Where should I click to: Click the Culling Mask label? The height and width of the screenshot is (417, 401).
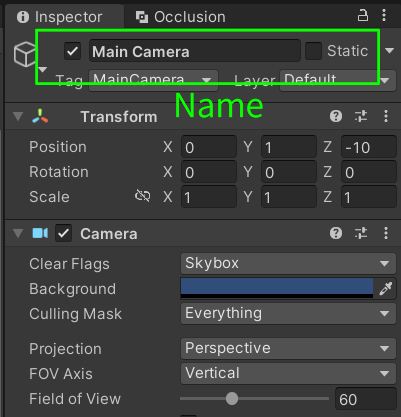coord(76,314)
